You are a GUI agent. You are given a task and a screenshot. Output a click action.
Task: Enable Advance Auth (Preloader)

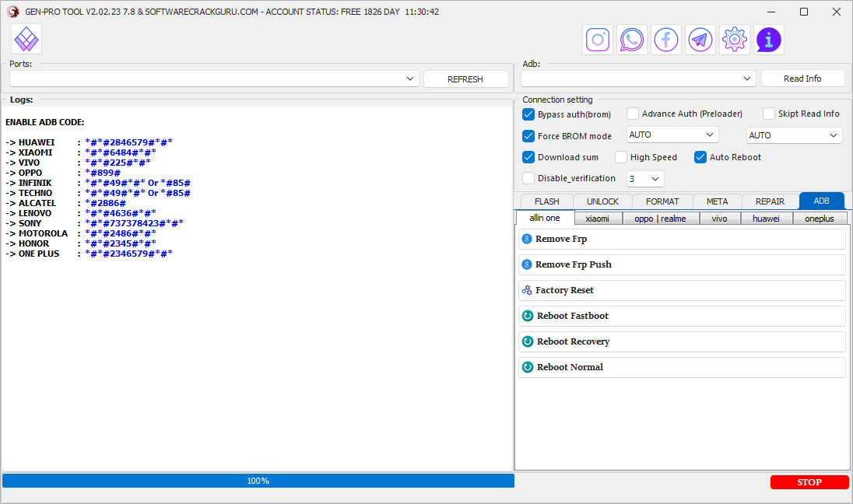point(633,113)
